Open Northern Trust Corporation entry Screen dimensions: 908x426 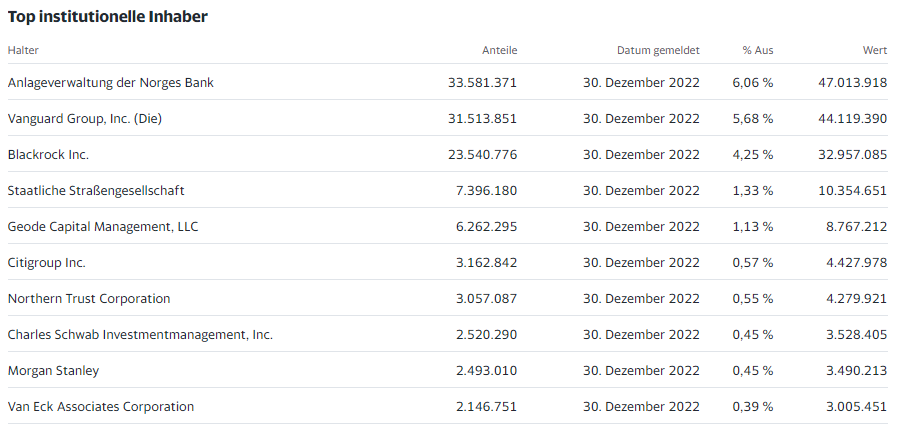[x=89, y=299]
